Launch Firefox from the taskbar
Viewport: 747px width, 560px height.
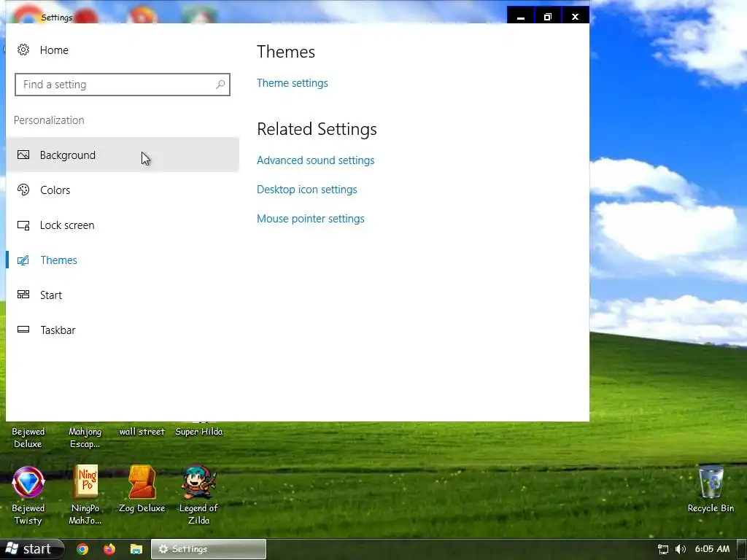click(109, 549)
